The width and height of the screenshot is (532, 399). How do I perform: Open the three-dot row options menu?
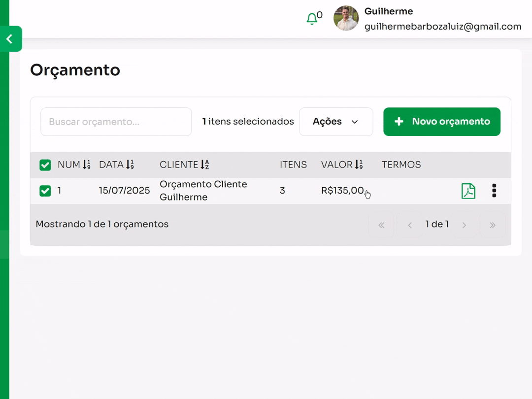[494, 191]
